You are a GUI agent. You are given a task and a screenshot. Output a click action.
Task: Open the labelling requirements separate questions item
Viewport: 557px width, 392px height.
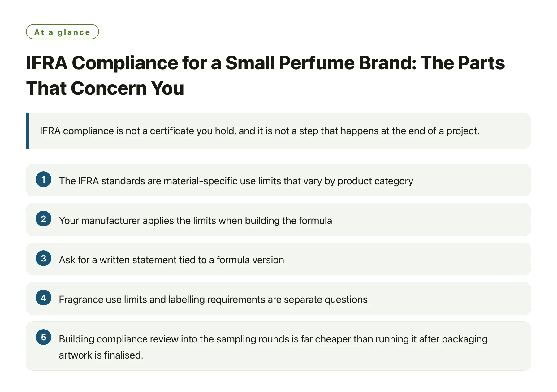coord(278,298)
